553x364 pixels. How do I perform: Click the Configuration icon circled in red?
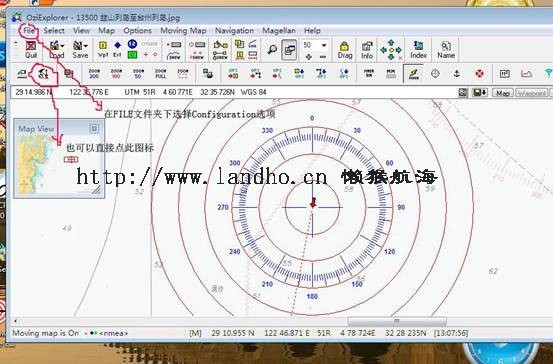pos(43,73)
